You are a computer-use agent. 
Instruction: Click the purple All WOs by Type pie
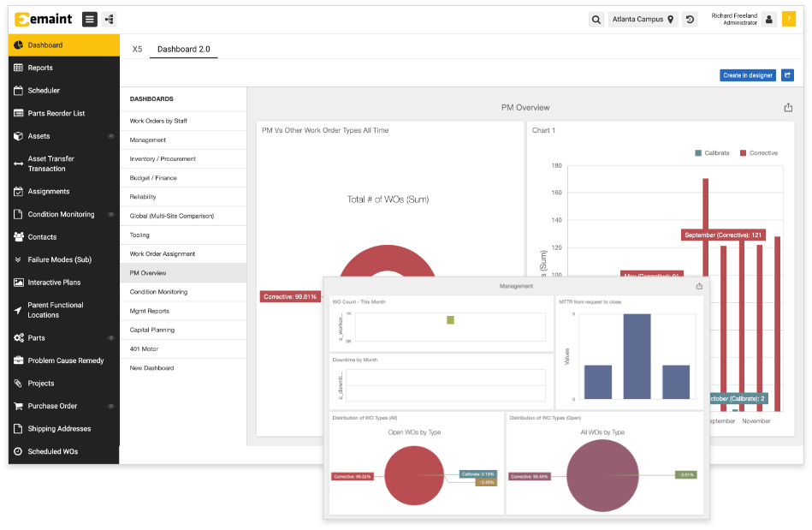(602, 475)
